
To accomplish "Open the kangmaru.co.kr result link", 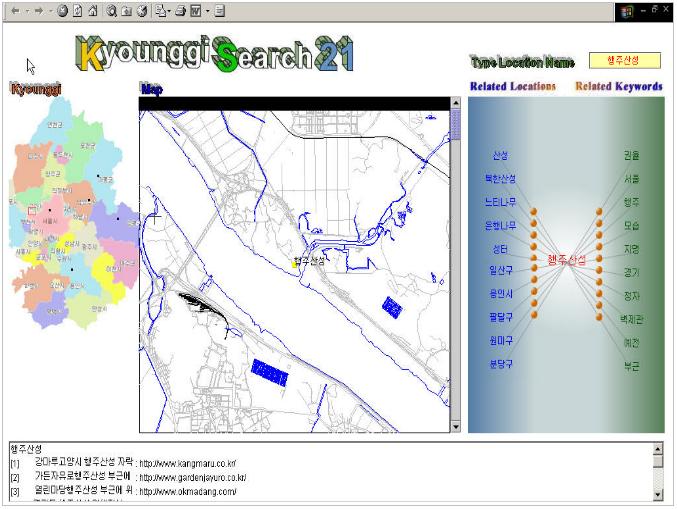I will [x=188, y=464].
